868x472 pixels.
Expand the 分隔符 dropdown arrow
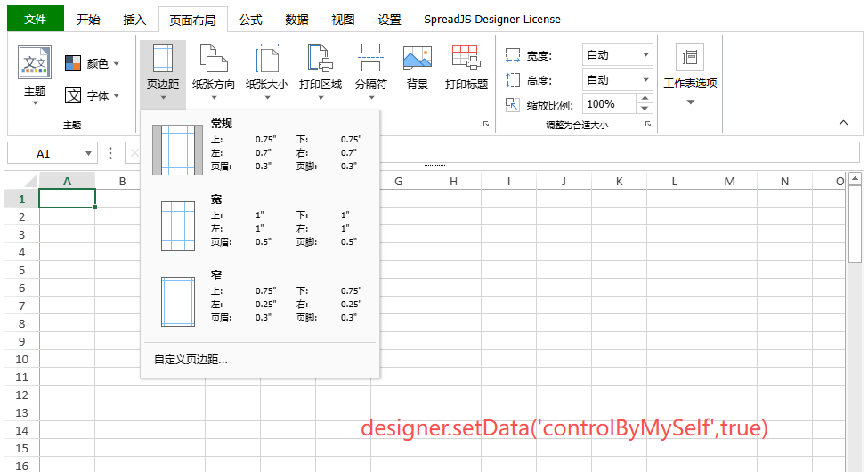tap(371, 98)
